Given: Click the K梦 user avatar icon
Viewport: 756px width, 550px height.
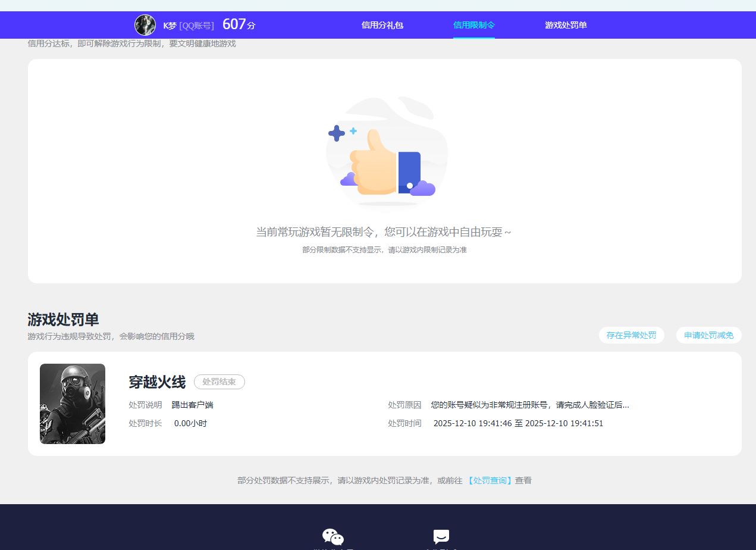Looking at the screenshot, I should (145, 25).
